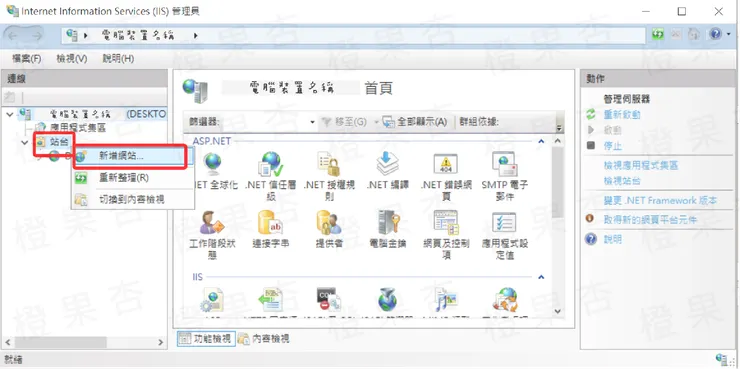Open the .NET 全球化 feature icon
740x369 pixels.
213,164
